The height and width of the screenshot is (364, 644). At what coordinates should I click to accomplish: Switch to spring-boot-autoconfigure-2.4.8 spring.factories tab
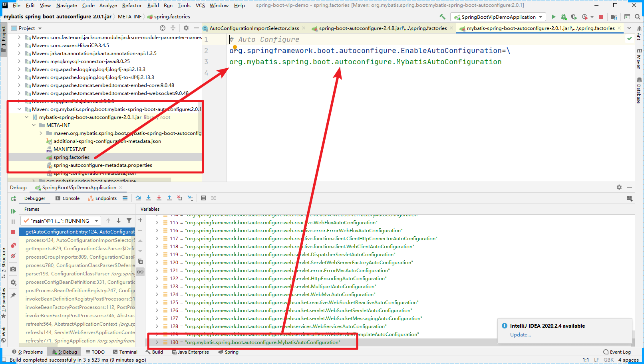click(x=383, y=28)
